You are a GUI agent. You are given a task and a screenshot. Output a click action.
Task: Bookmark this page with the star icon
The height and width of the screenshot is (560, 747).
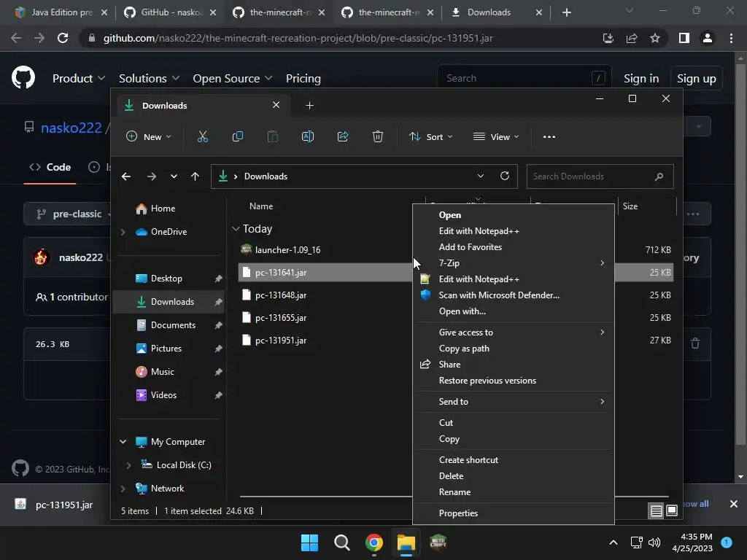655,38
